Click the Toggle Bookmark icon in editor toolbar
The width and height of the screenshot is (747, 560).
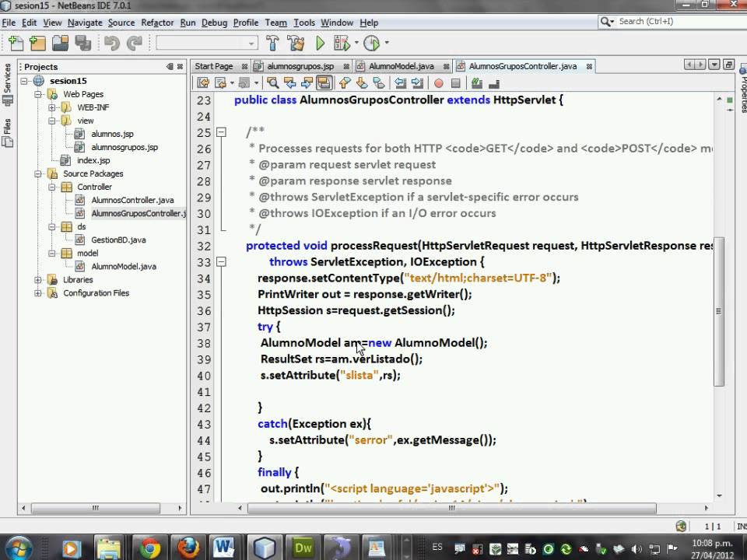[x=379, y=83]
